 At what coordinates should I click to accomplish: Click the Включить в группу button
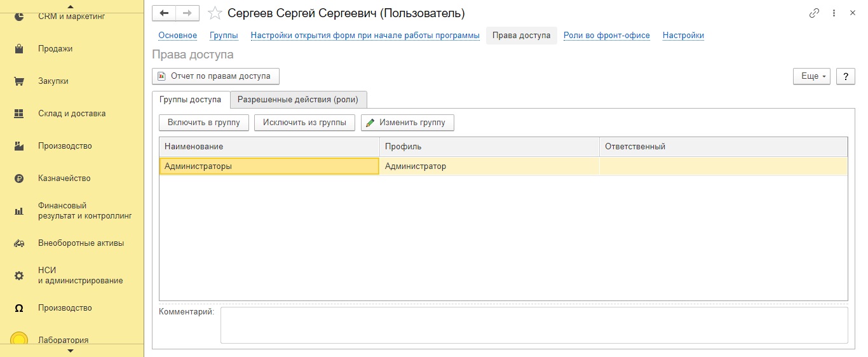pos(203,123)
